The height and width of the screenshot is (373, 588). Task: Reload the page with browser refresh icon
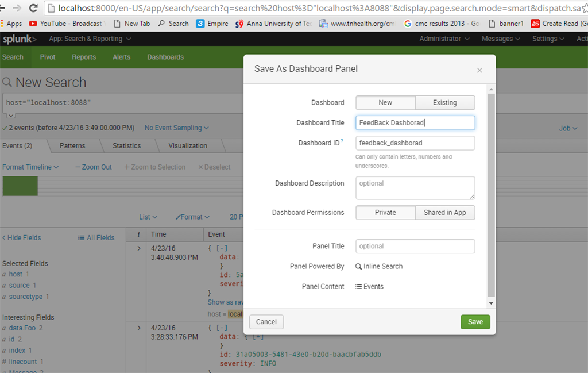(x=33, y=8)
